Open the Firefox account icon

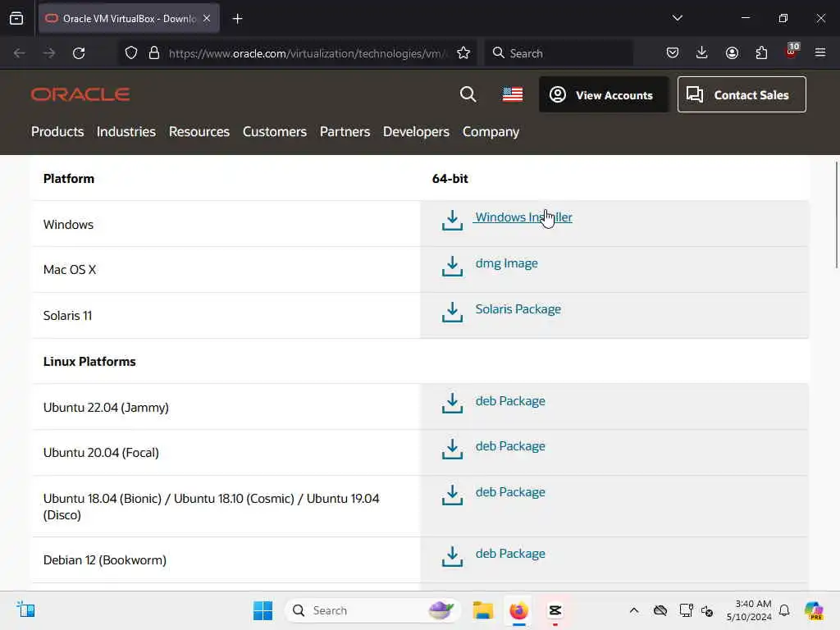[x=732, y=53]
